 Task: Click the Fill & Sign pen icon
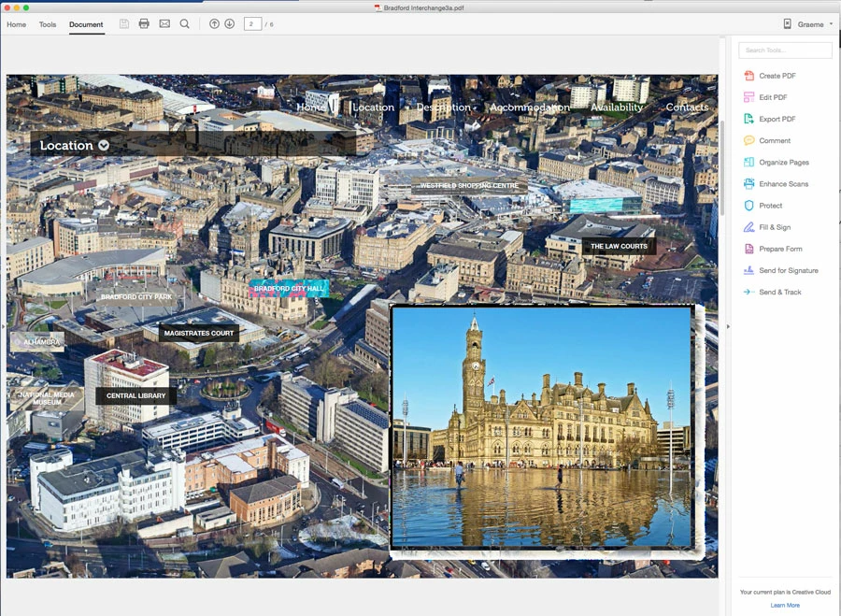[748, 227]
